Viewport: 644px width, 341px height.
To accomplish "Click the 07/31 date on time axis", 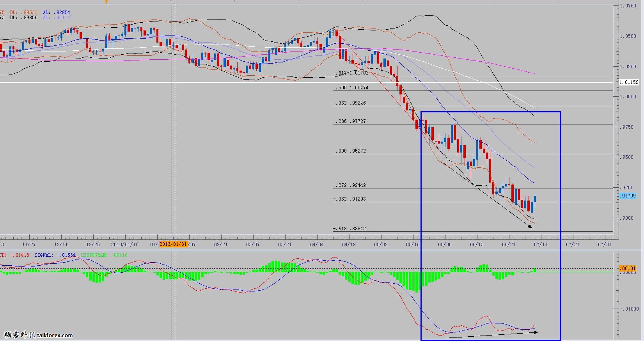I will [605, 244].
